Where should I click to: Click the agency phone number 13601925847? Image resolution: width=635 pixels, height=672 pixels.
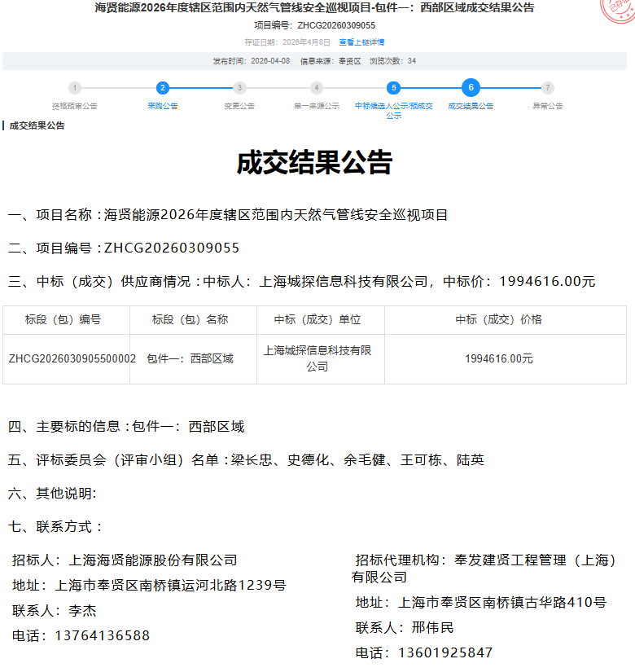point(445,652)
